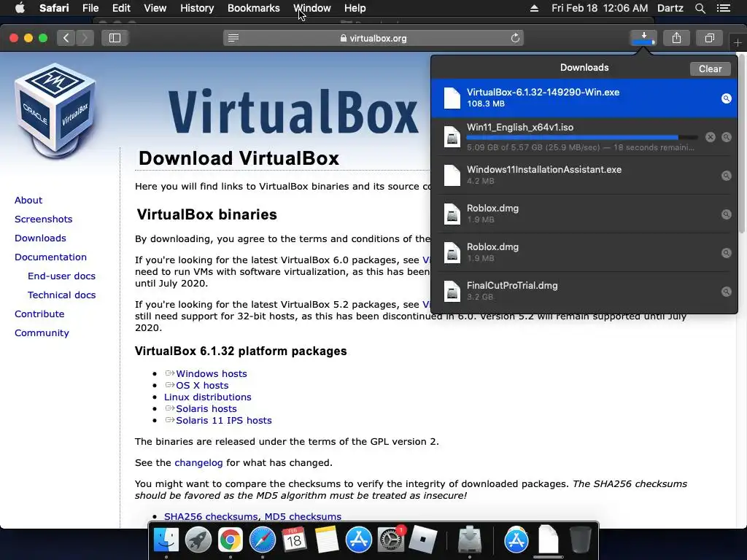This screenshot has width=747, height=560.
Task: Open SHA256 checksums, MD5 checksums link
Action: tap(252, 517)
